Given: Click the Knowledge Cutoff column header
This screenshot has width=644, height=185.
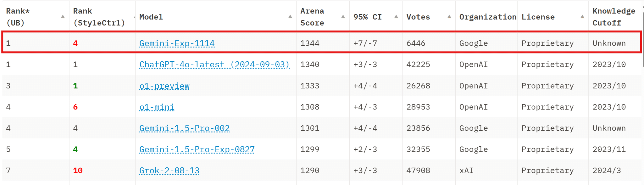Looking at the screenshot, I should pos(613,17).
